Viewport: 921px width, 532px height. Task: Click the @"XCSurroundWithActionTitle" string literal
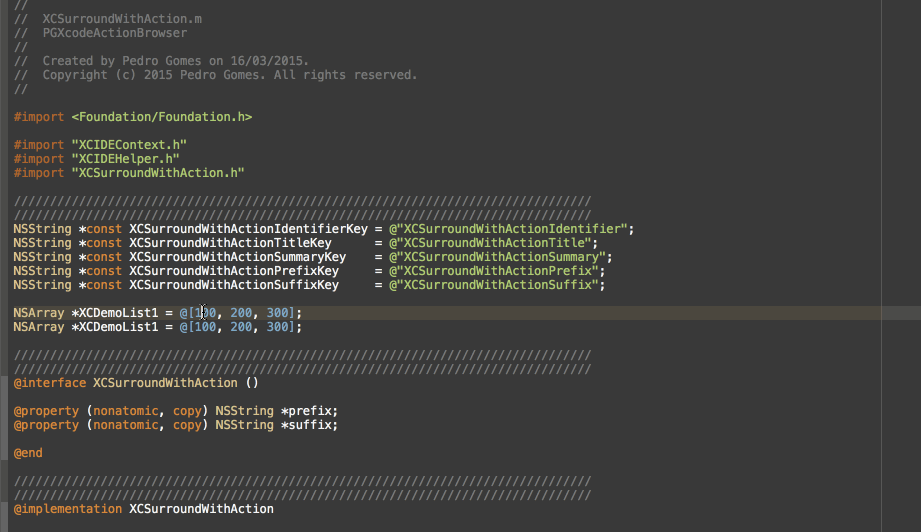click(x=490, y=243)
